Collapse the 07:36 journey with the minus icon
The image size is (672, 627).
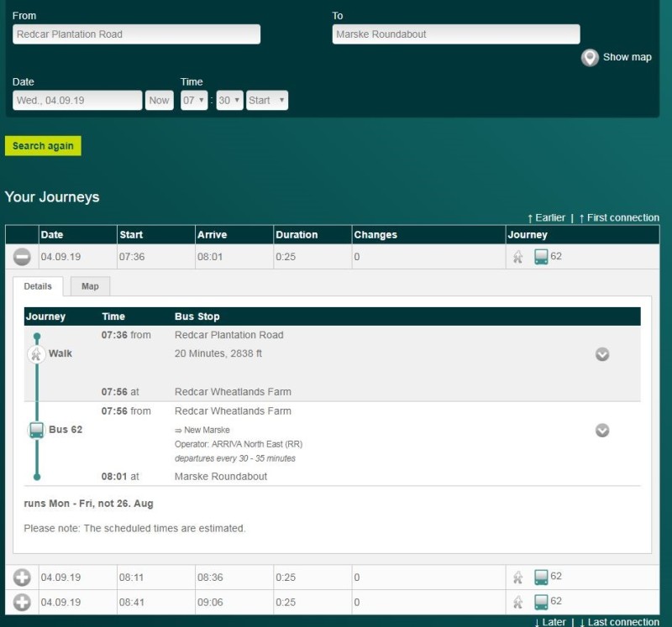point(23,257)
